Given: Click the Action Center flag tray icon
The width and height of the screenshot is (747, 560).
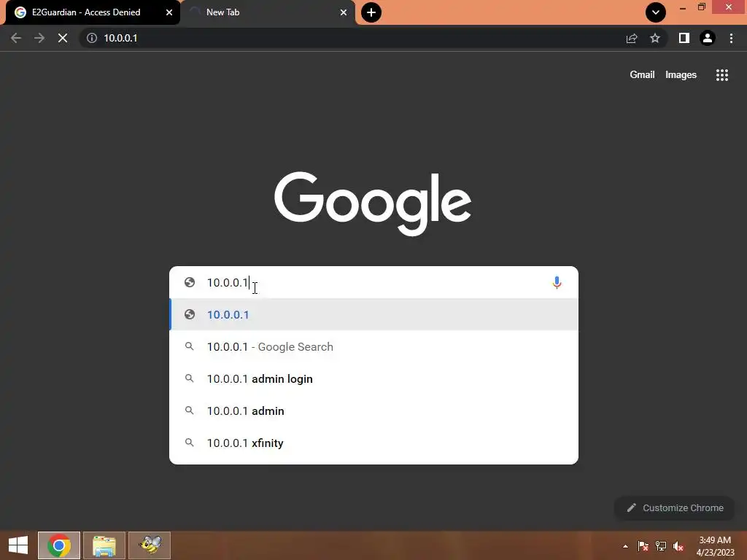Looking at the screenshot, I should pos(643,546).
